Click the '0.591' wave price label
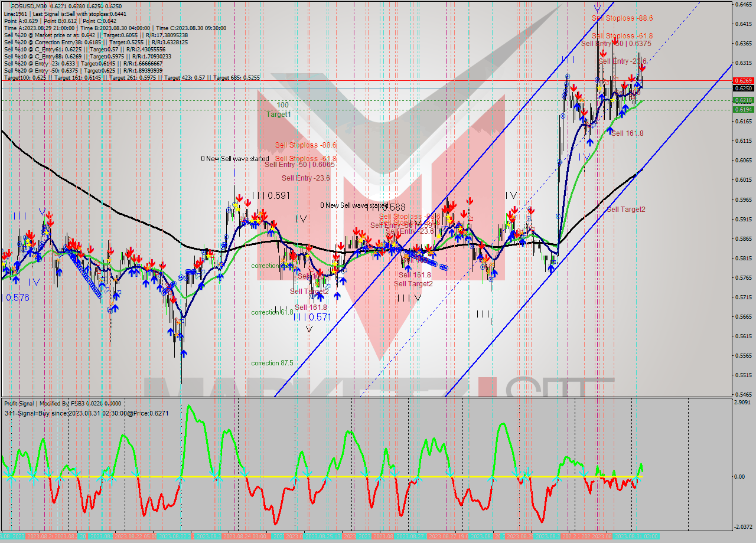Image resolution: width=756 pixels, height=543 pixels. [279, 195]
